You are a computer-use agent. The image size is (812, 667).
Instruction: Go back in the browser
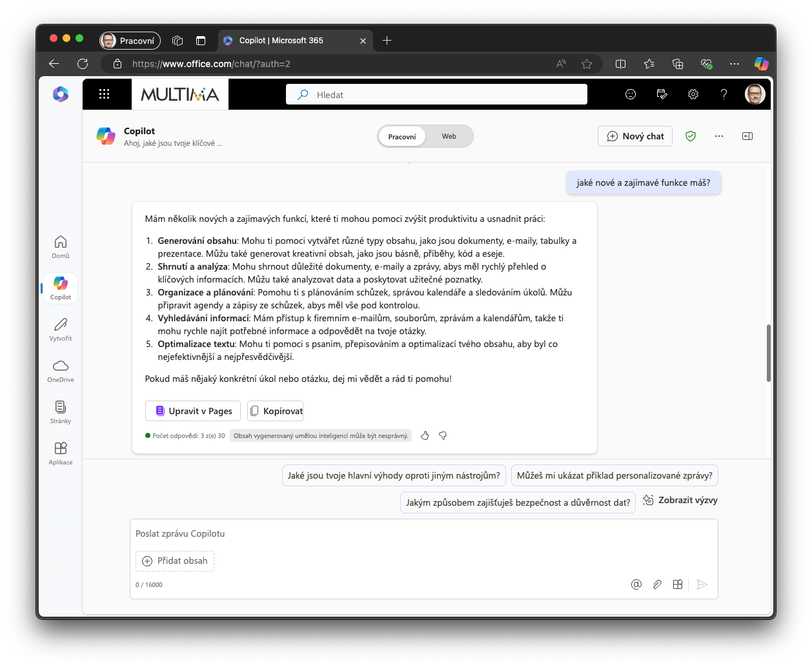coord(54,64)
